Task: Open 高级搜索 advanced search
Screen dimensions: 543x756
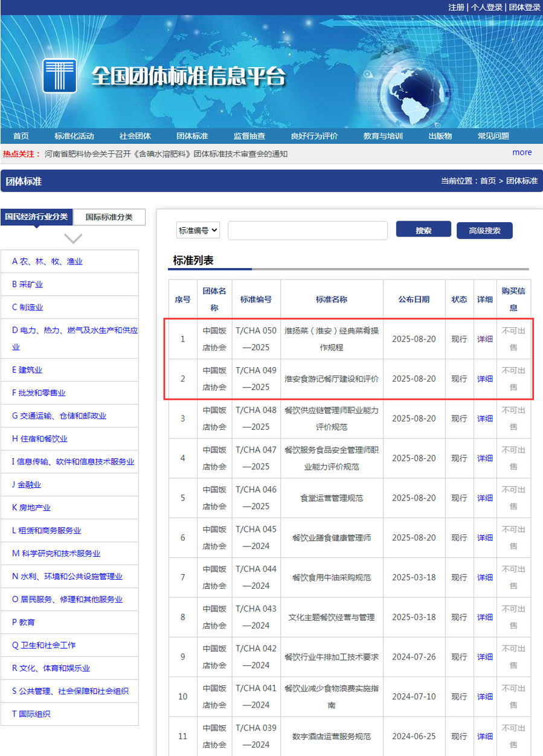Action: point(484,231)
